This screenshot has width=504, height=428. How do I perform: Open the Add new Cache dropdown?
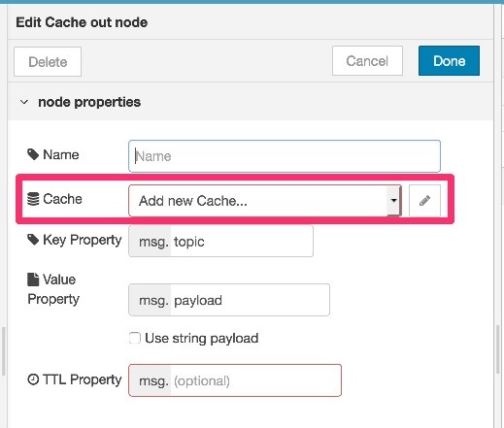click(265, 201)
